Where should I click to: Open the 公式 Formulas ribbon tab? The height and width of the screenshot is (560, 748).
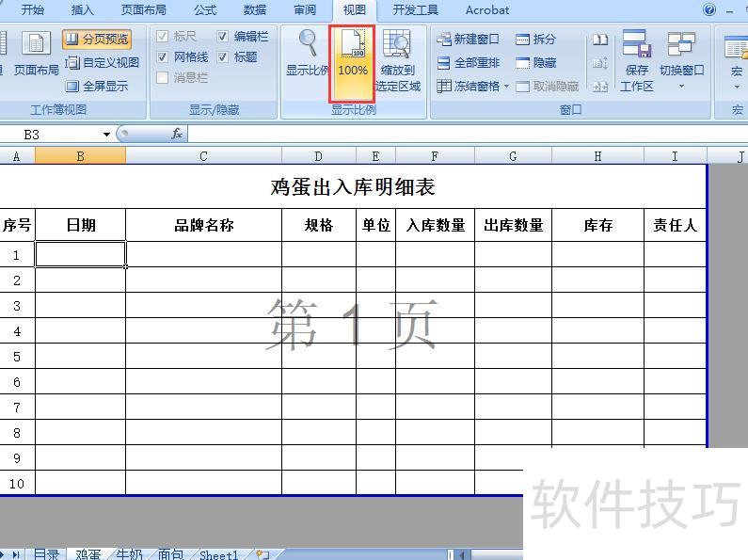205,10
